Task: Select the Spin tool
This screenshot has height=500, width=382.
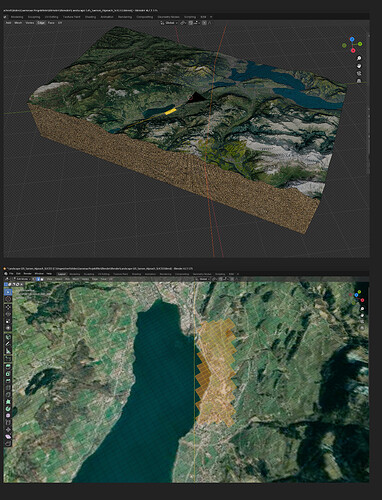Action: click(8, 409)
